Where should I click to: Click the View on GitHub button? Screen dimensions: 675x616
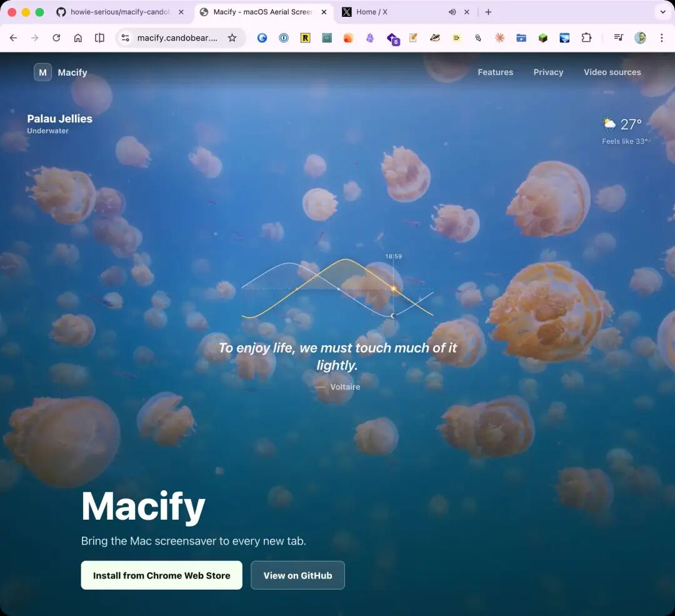(x=298, y=575)
